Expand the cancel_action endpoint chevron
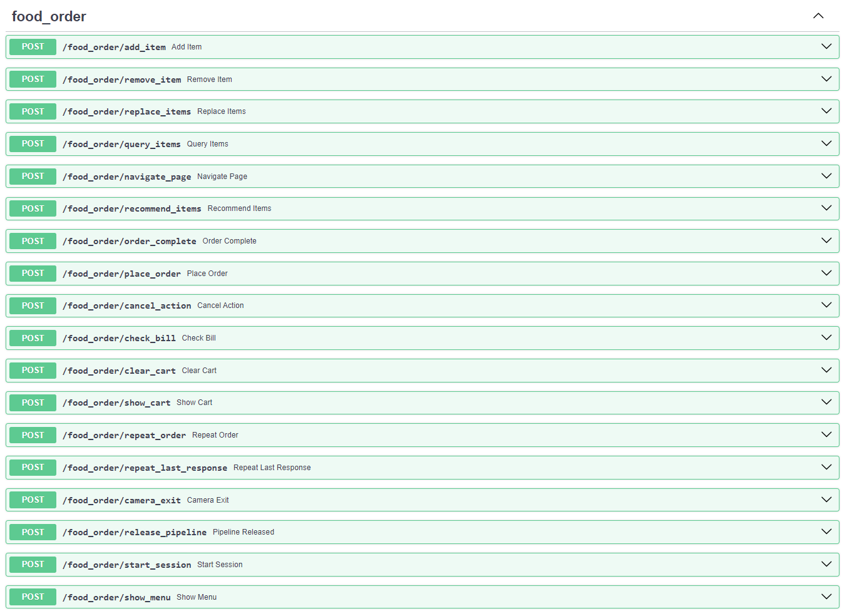Image resolution: width=847 pixels, height=616 pixels. click(x=826, y=305)
